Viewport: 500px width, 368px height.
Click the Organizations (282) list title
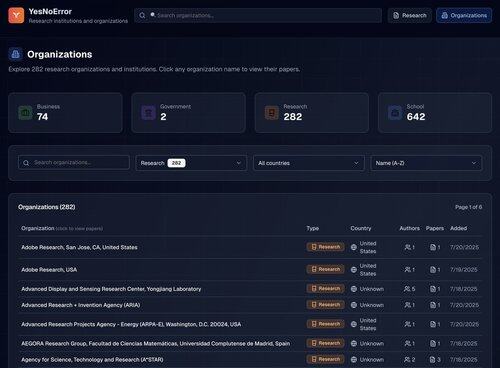click(47, 207)
